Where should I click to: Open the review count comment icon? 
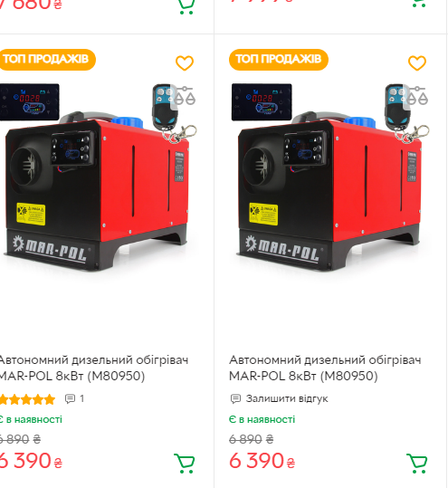point(70,399)
